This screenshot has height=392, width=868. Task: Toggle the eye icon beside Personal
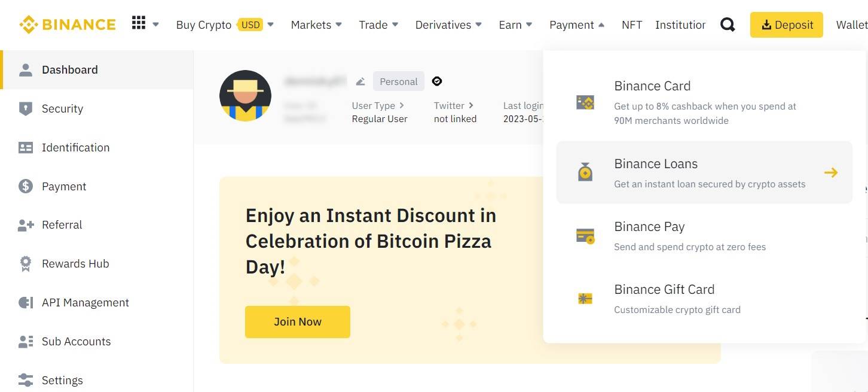(437, 81)
